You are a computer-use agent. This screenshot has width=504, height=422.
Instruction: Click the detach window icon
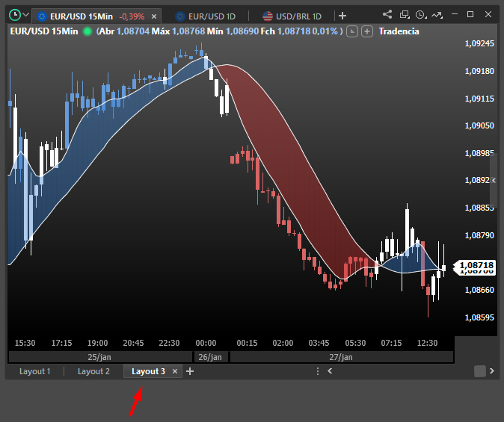coord(405,14)
